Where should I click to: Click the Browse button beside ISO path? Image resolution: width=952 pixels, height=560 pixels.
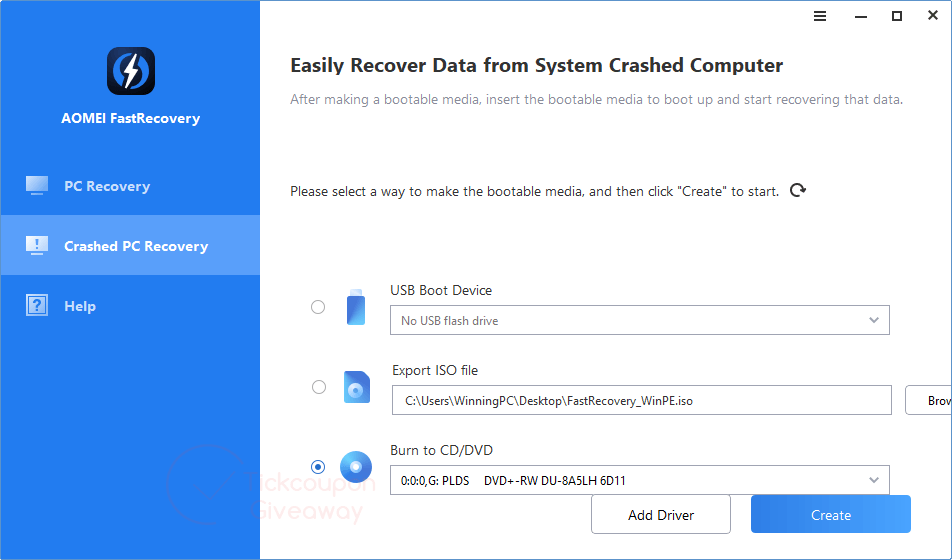[x=928, y=400]
